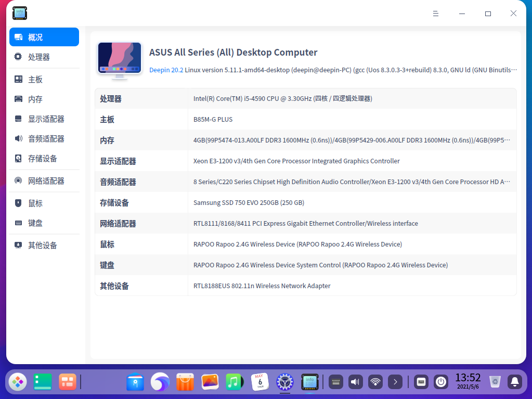Click the 其他设备 other devices sidebar icon
The image size is (532, 399).
[x=18, y=246]
